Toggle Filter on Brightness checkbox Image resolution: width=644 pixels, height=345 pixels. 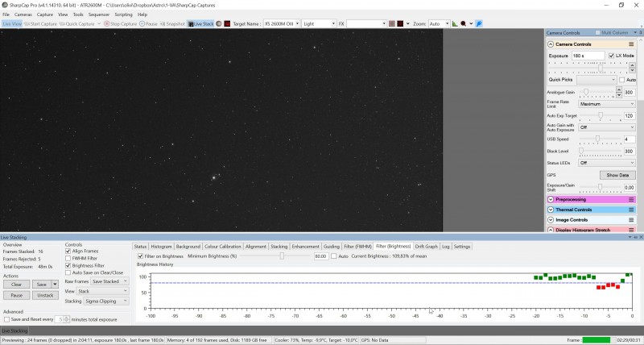point(140,256)
